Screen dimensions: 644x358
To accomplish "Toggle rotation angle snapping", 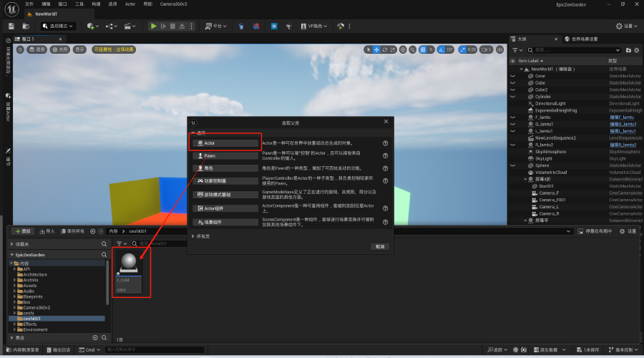I will 441,49.
